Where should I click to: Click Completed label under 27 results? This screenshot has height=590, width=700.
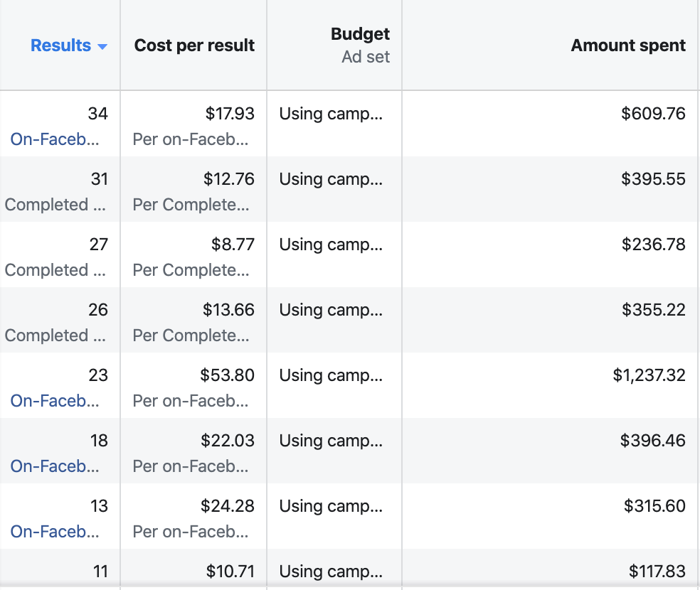click(x=55, y=270)
